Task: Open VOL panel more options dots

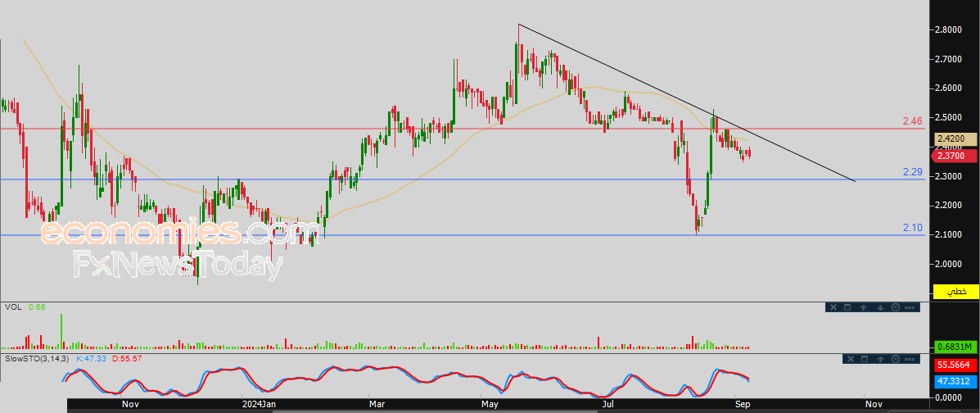Action: click(910, 308)
